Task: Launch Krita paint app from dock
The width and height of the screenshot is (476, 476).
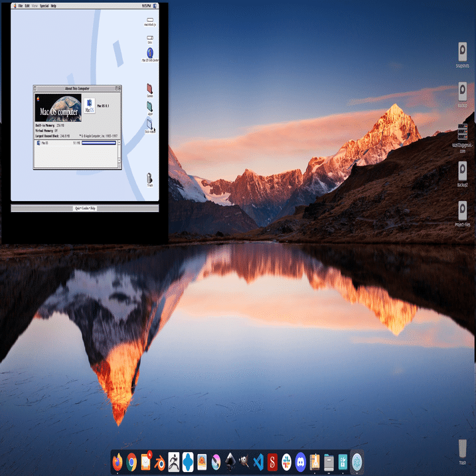Action: [x=216, y=462]
